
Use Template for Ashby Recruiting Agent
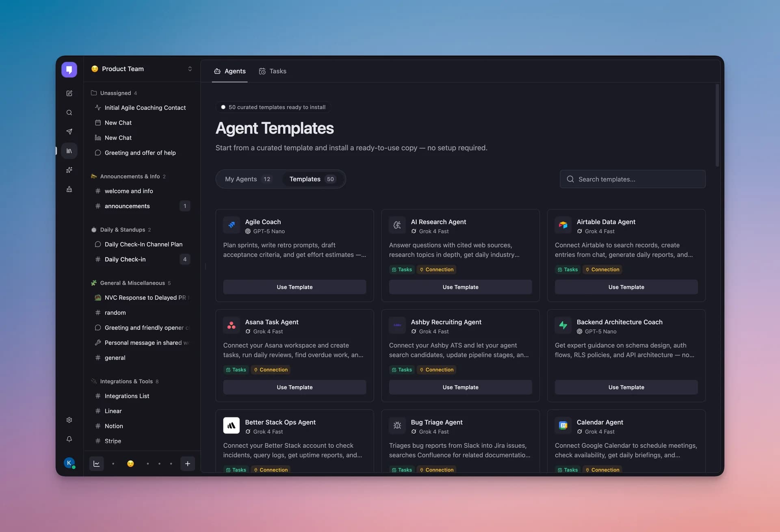pos(460,387)
